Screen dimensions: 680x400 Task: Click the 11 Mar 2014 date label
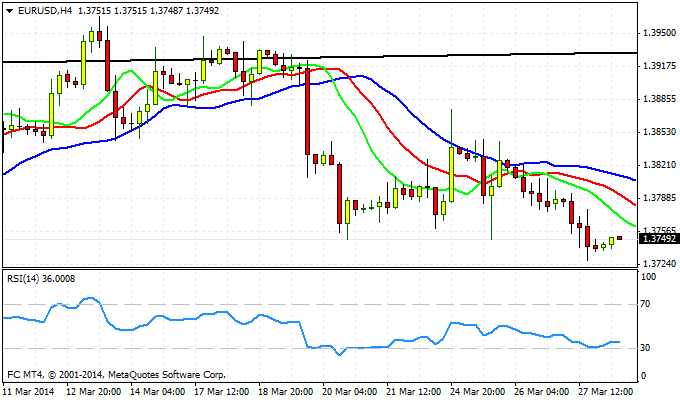(x=29, y=391)
